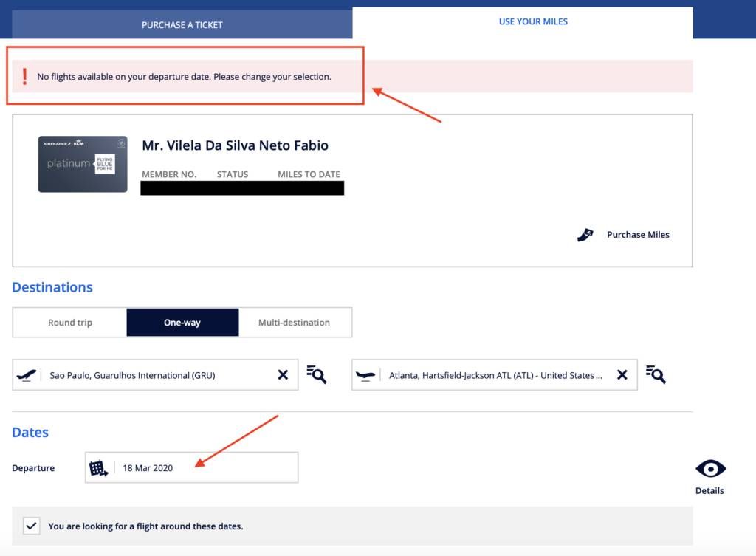Click the Purchase Miles link
Screen dimensions: 756x556
click(638, 234)
